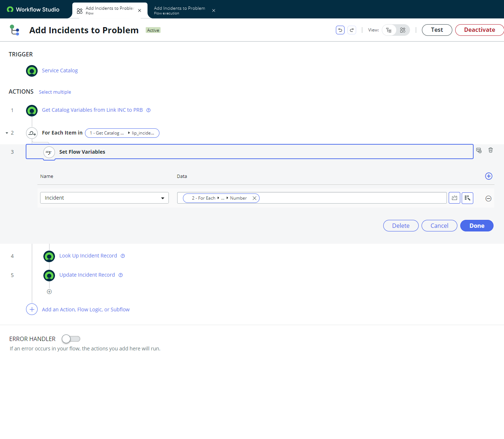
Task: Click the Undo icon
Action: pos(340,30)
